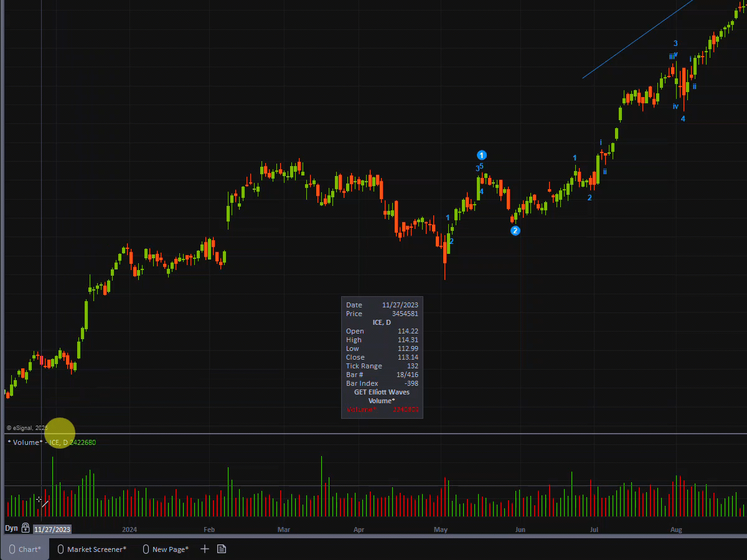Click the eSignal copyright text
The image size is (747, 560).
coord(27,428)
